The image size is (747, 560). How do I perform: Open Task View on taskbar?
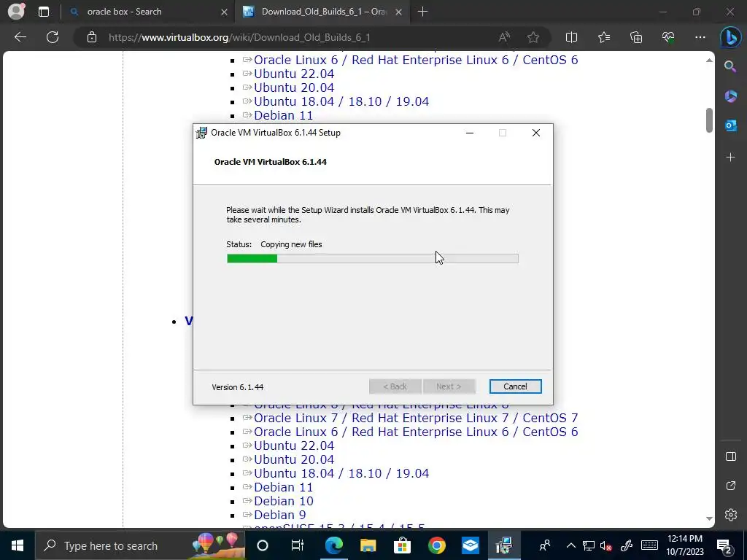click(x=298, y=545)
